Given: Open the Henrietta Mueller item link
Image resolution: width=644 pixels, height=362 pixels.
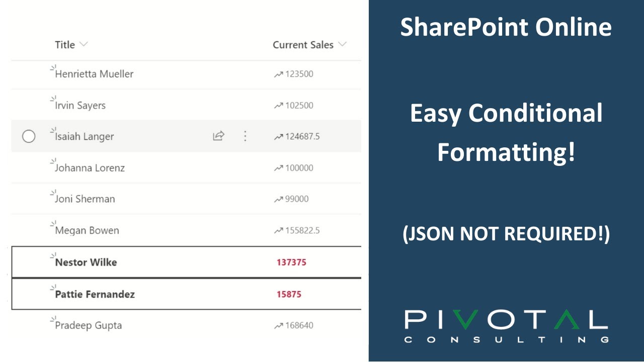Looking at the screenshot, I should tap(94, 74).
